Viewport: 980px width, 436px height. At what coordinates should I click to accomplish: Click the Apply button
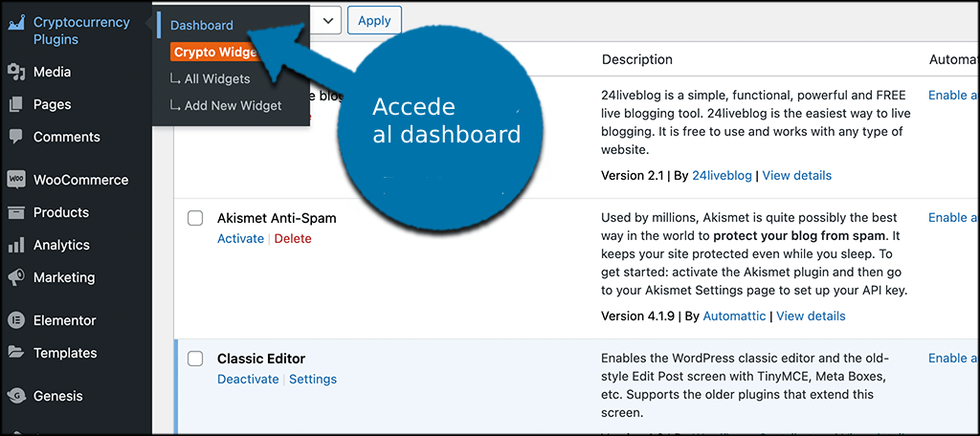click(x=374, y=21)
